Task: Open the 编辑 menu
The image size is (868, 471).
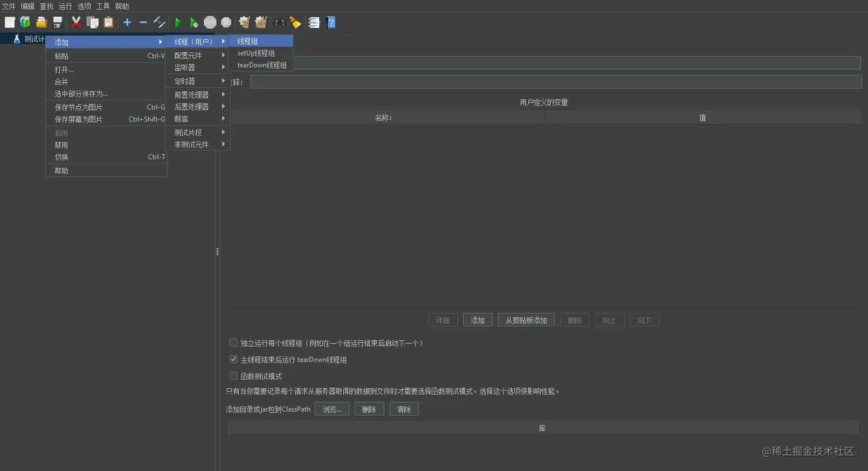Action: (28, 6)
